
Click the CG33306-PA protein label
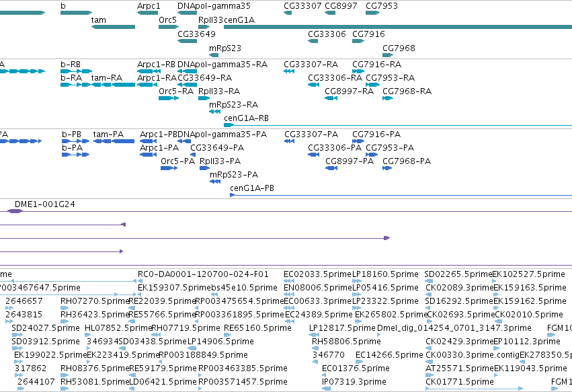(335, 148)
